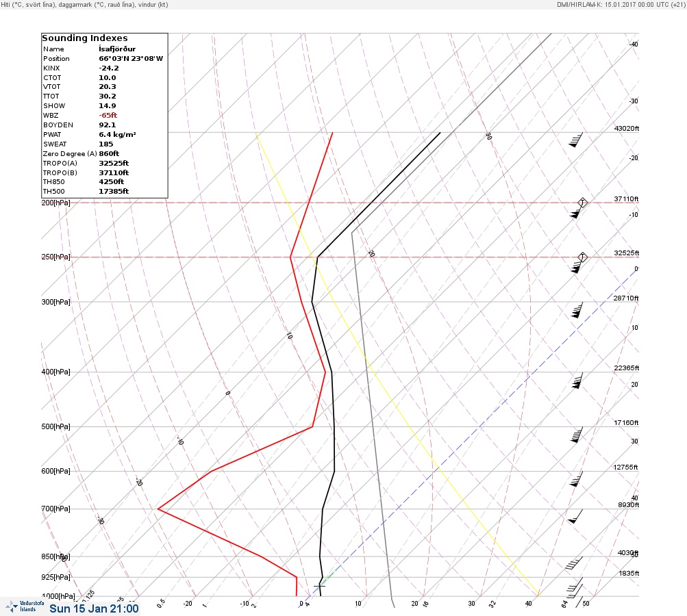Click SWEAT value 185
Screen dimensions: 687x616
(106, 144)
